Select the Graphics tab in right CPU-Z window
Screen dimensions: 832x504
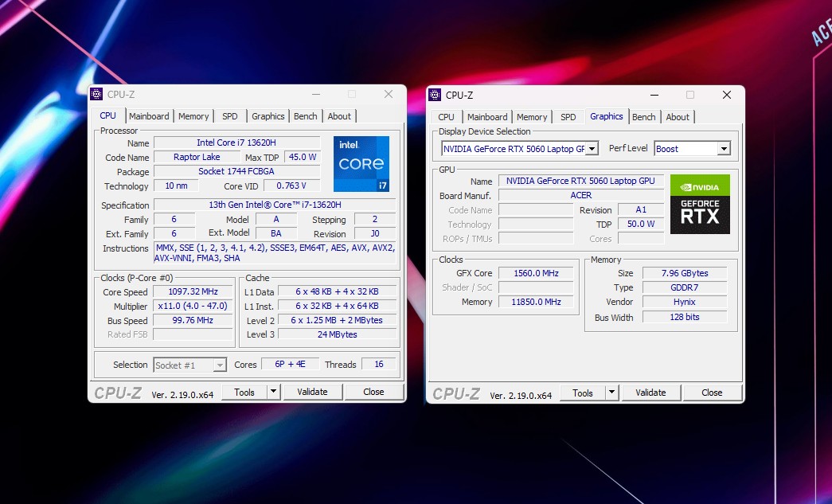coord(607,115)
